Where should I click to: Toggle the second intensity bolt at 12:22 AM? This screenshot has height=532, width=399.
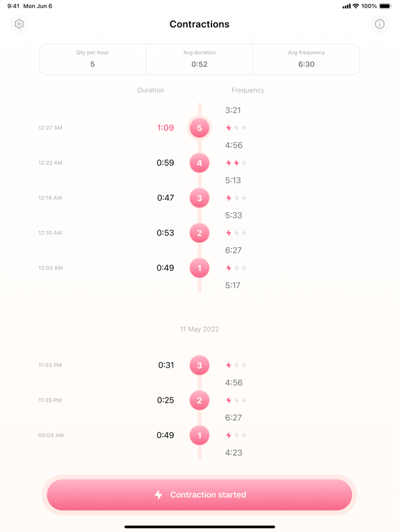click(235, 163)
